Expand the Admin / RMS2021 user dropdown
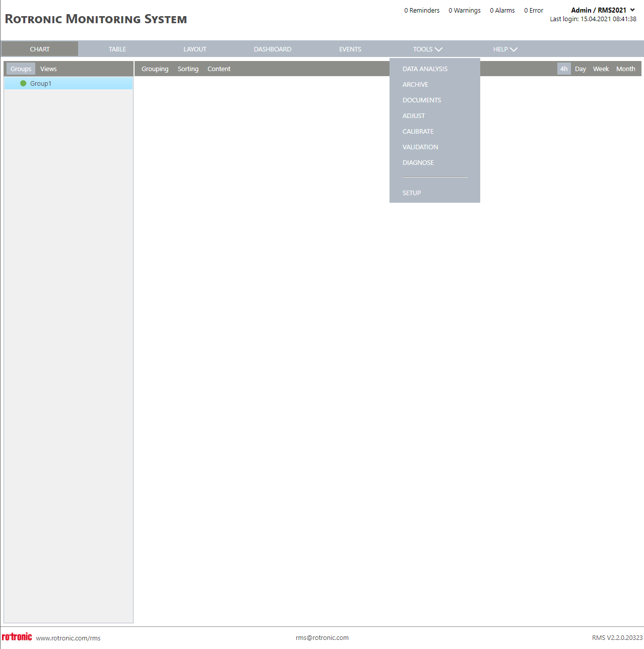The height and width of the screenshot is (649, 644). (x=603, y=10)
